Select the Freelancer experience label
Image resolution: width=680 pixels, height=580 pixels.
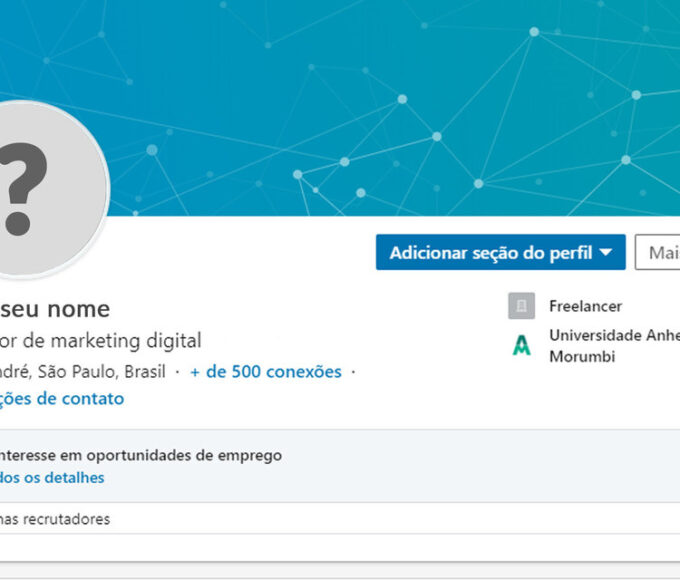[585, 306]
